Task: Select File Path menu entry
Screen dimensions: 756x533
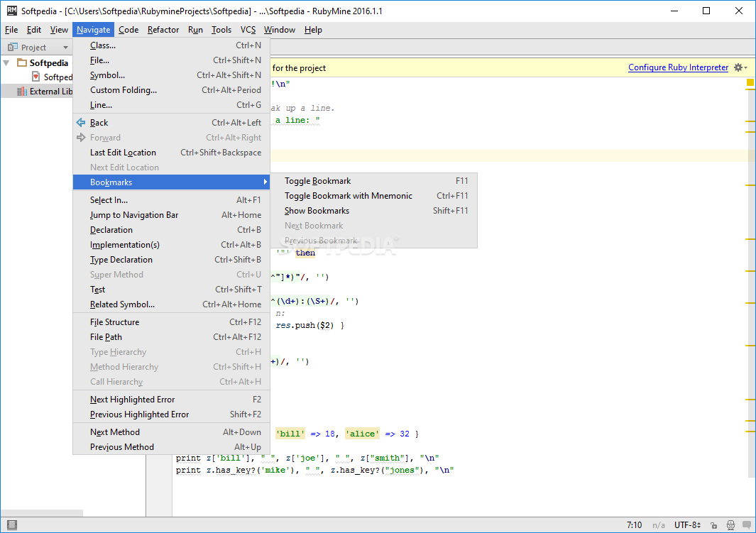Action: [171, 337]
